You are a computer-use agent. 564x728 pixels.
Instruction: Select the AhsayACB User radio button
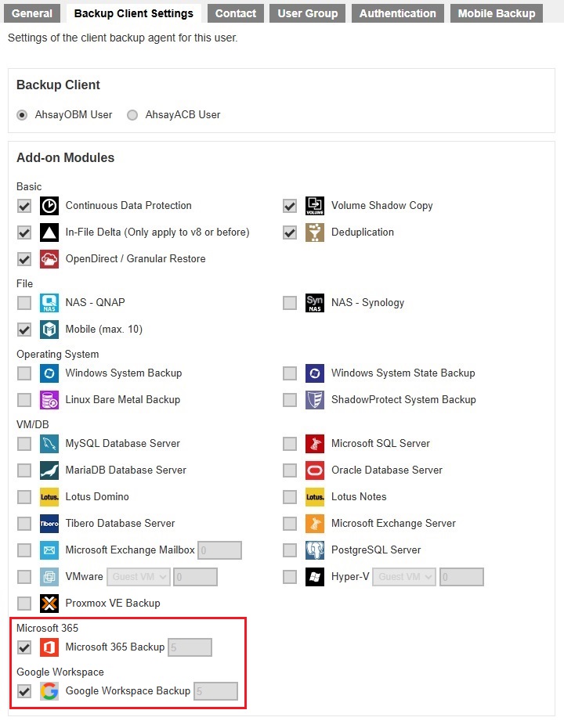(132, 114)
